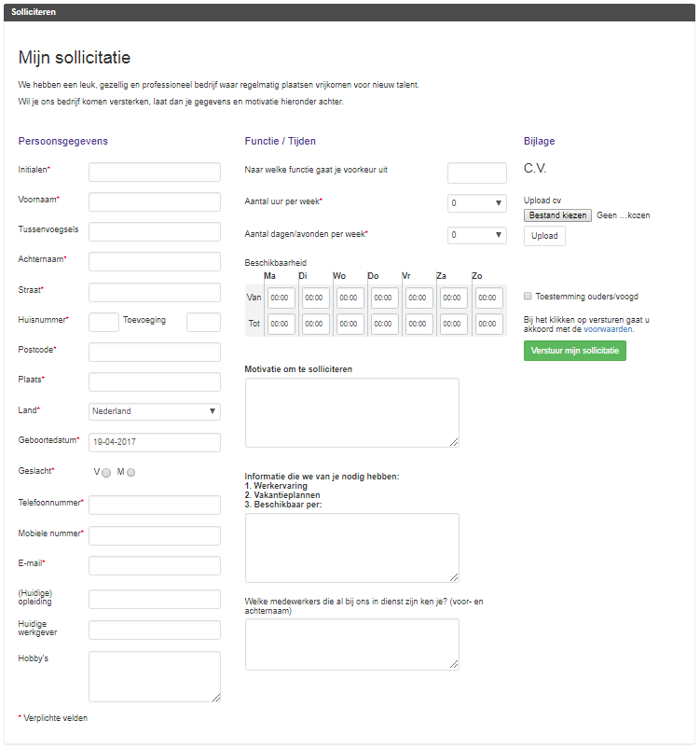This screenshot has height=748, width=700.
Task: Focus the Plaats input field
Action: coord(155,381)
